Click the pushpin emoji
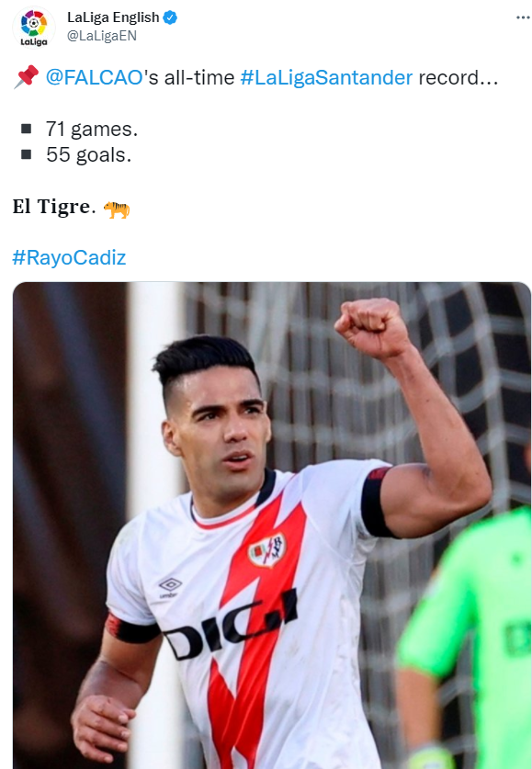 tap(27, 77)
